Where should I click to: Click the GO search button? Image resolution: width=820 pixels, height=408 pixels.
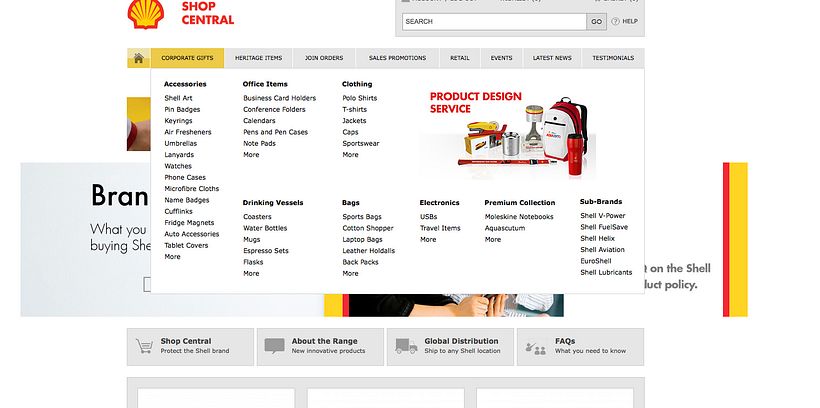click(x=597, y=21)
